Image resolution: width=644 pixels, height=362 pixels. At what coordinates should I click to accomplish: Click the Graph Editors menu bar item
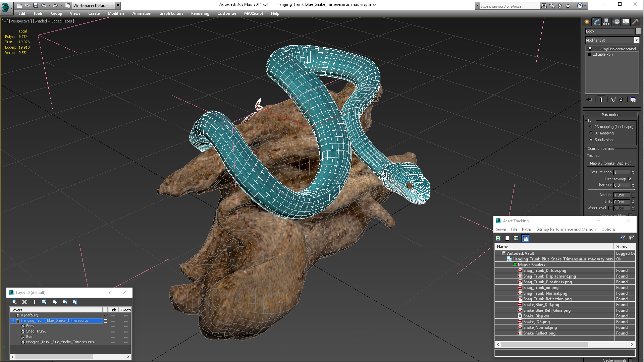click(171, 13)
